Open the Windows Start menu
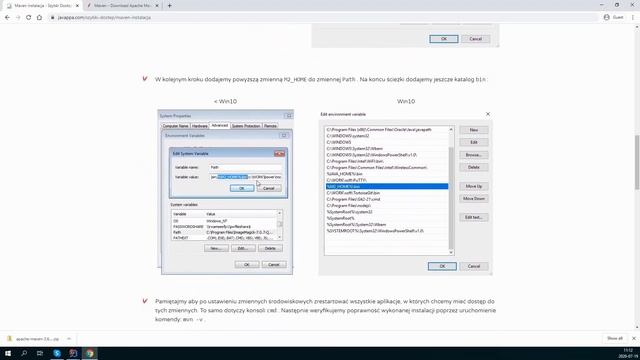This screenshot has height=360, width=640. 8,353
